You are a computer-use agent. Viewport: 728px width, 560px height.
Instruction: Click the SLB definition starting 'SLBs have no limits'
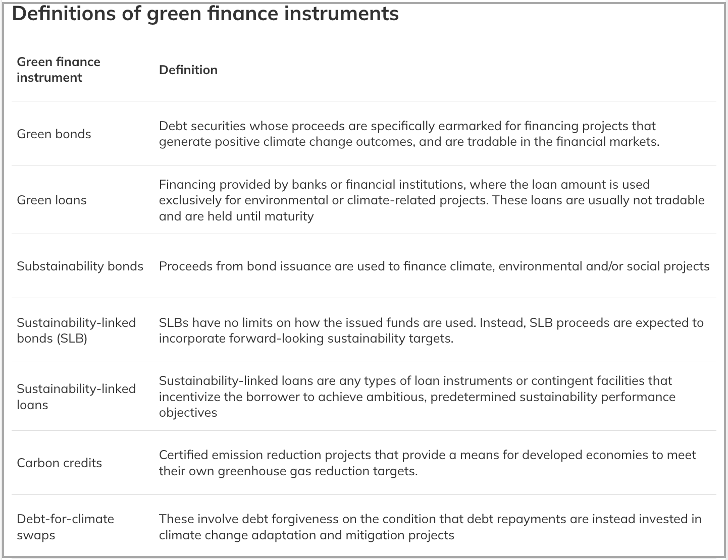point(431,330)
